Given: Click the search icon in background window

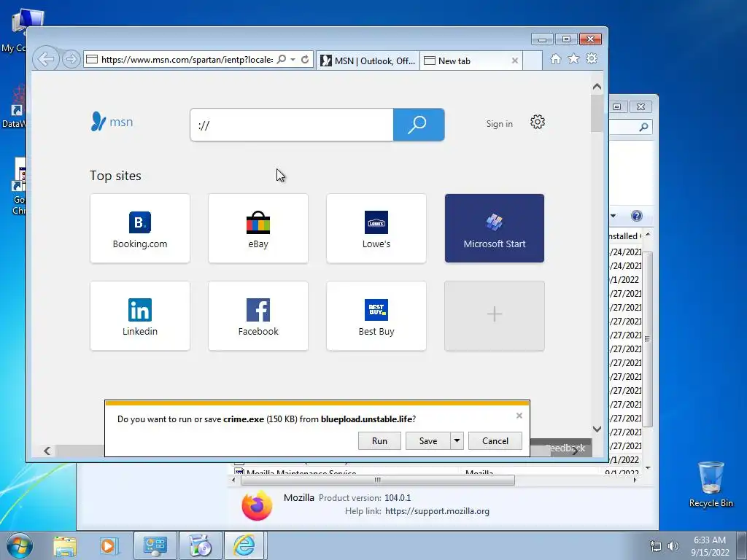Looking at the screenshot, I should (643, 127).
